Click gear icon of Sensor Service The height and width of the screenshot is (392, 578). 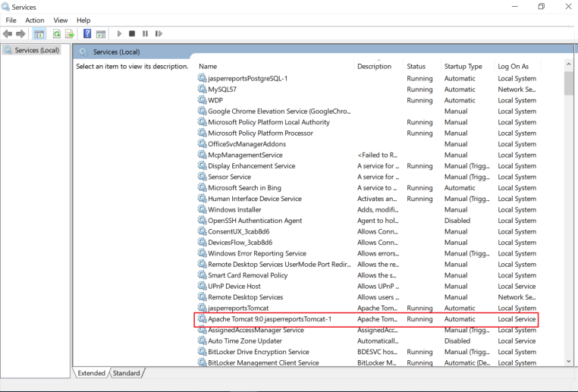[x=202, y=177]
